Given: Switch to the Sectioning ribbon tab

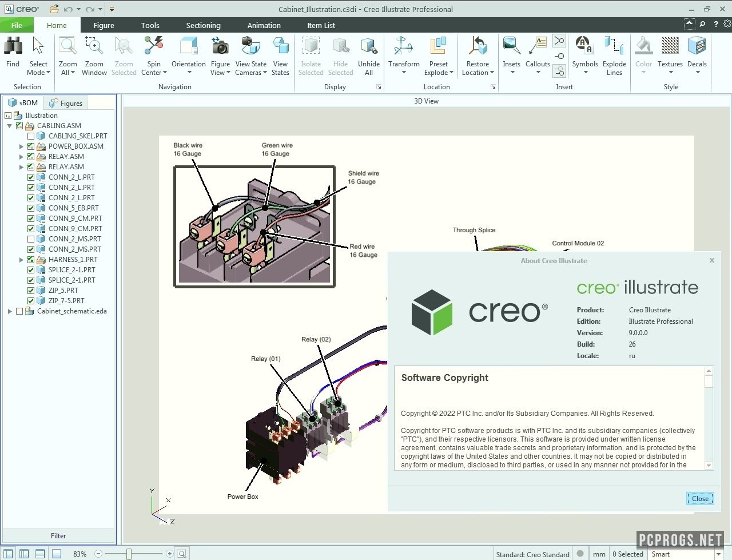Looking at the screenshot, I should [203, 25].
